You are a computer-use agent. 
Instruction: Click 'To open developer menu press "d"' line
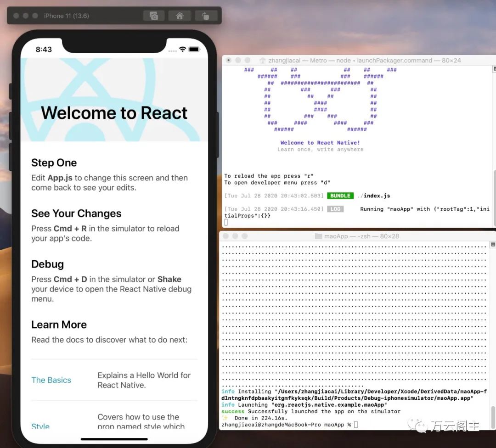pos(277,182)
